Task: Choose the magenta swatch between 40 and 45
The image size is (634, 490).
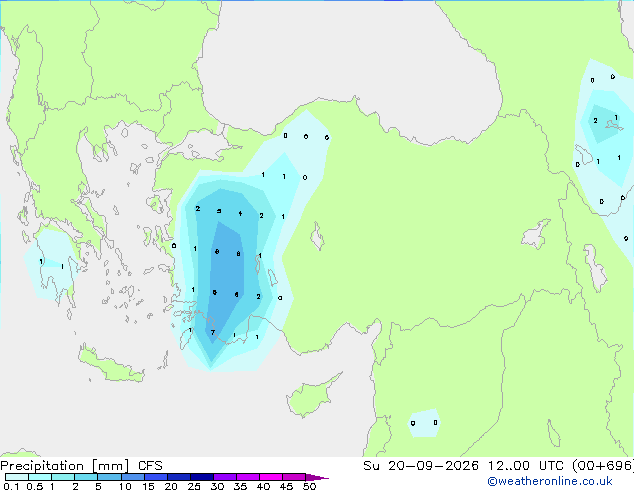Action: point(271,477)
